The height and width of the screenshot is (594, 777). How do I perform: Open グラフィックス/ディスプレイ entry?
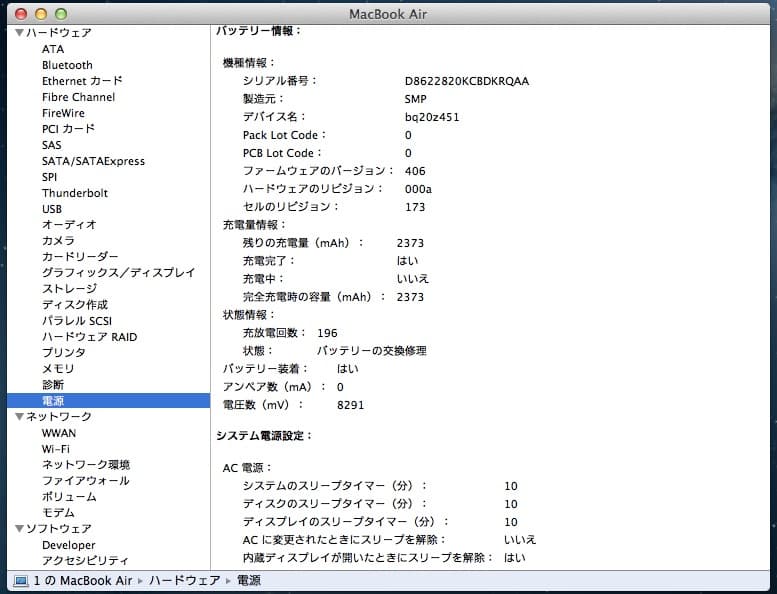pyautogui.click(x=119, y=272)
